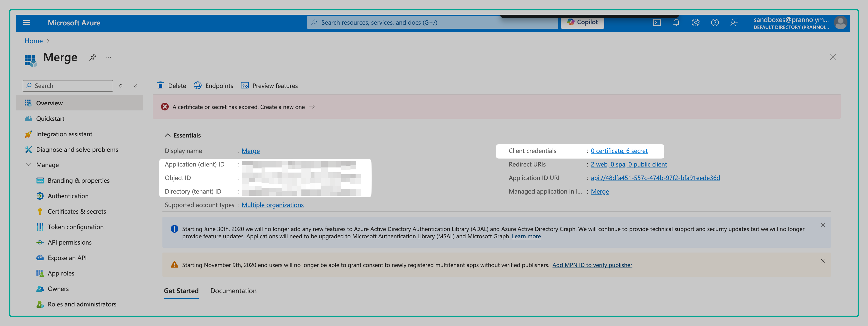The image size is (868, 326).
Task: Collapse the Manage menu group
Action: [x=29, y=165]
